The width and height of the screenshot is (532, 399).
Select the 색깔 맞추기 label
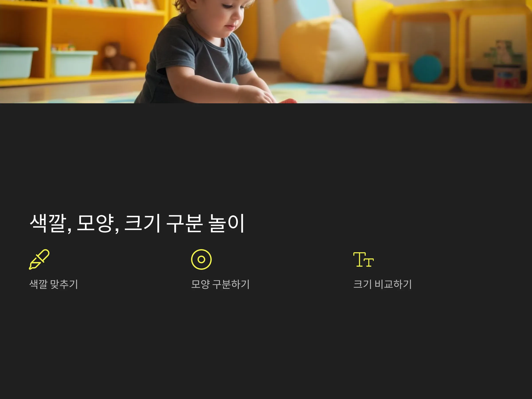(54, 284)
